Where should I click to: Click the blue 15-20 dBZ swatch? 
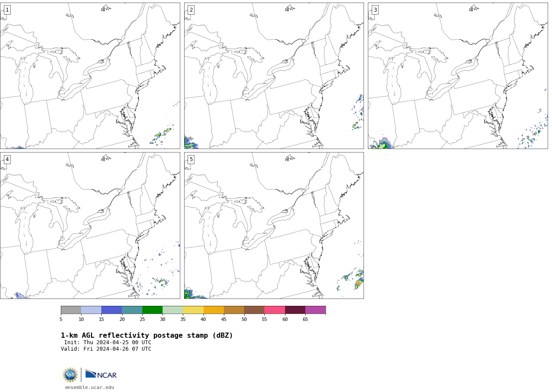pyautogui.click(x=112, y=310)
